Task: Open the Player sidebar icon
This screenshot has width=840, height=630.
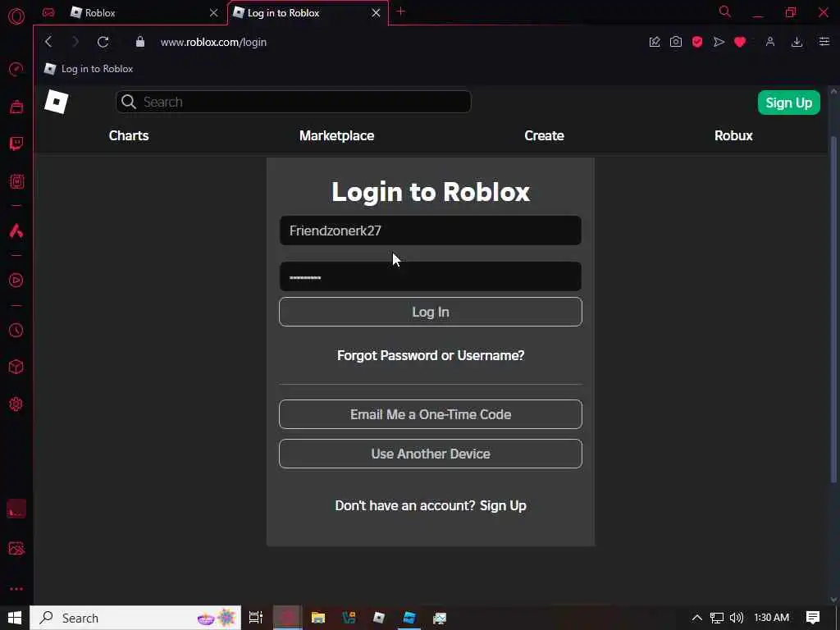Action: (16, 281)
